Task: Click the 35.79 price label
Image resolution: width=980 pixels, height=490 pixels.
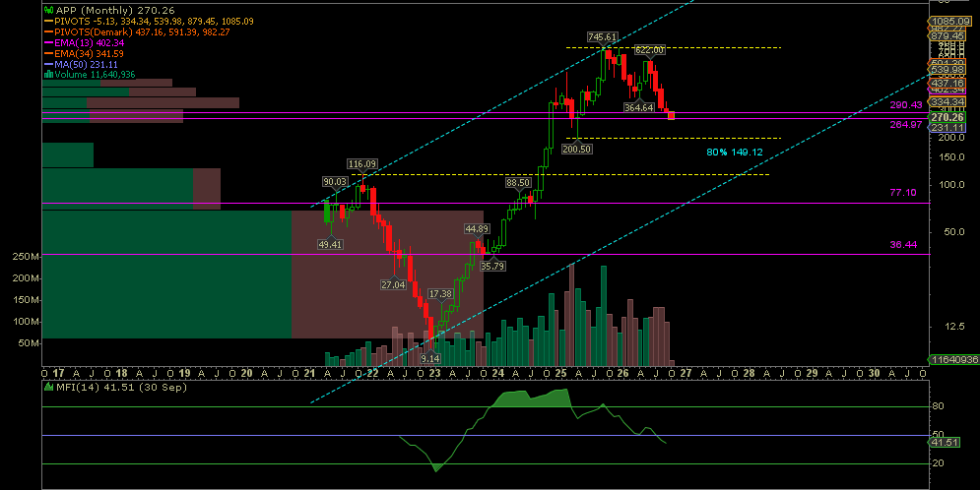Action: [492, 266]
